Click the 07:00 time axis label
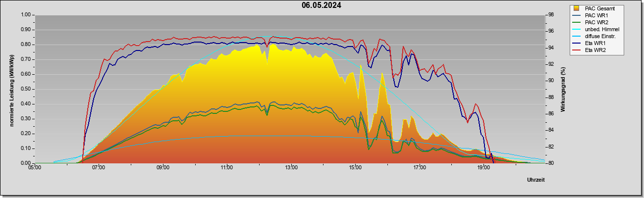 99,167
